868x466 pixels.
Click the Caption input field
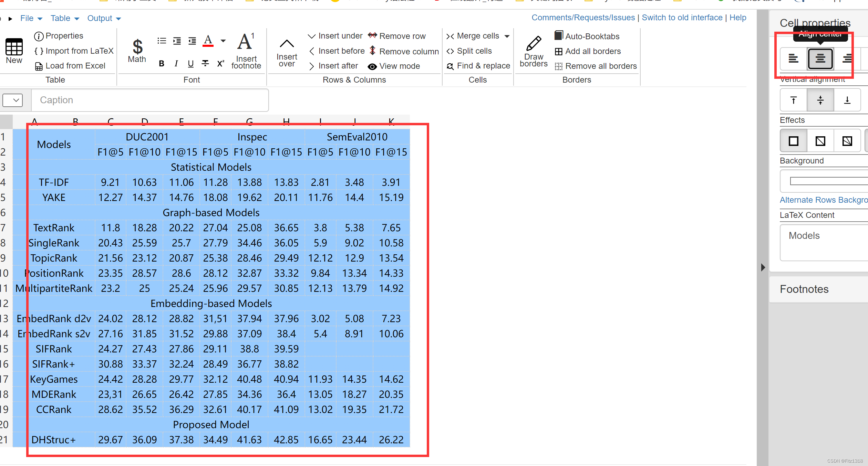[150, 100]
